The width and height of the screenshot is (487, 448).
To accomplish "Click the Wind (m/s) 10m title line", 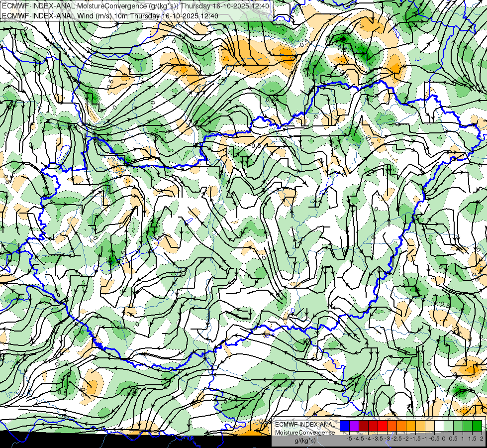I will click(x=110, y=16).
